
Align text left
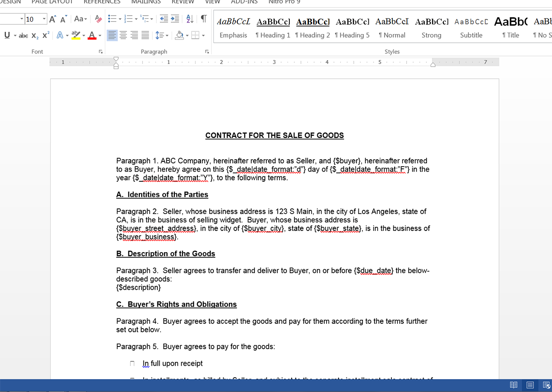112,35
